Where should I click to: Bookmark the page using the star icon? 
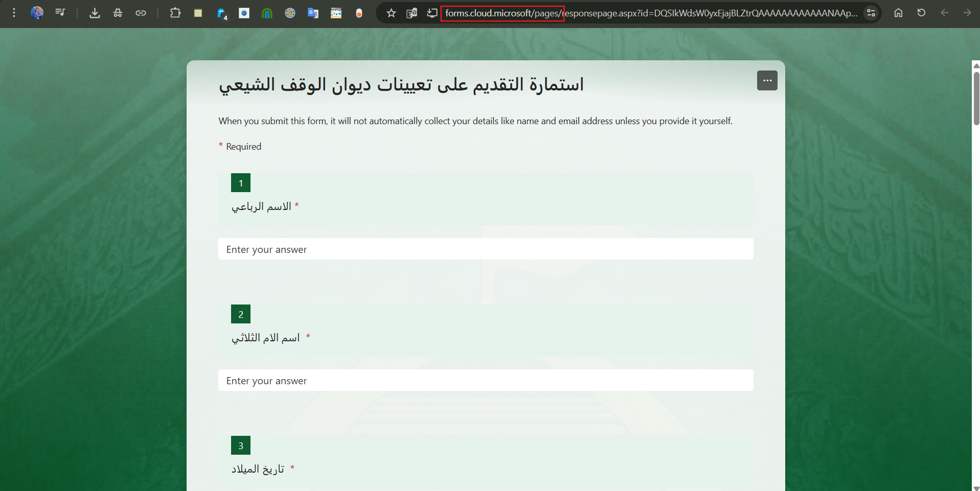click(x=391, y=13)
